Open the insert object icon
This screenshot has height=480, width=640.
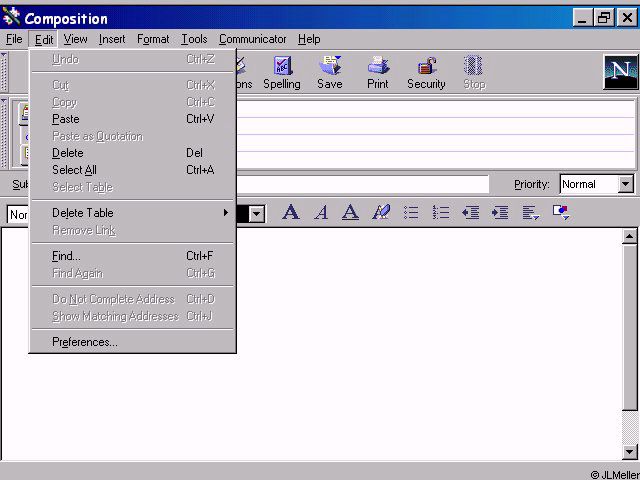coord(561,212)
